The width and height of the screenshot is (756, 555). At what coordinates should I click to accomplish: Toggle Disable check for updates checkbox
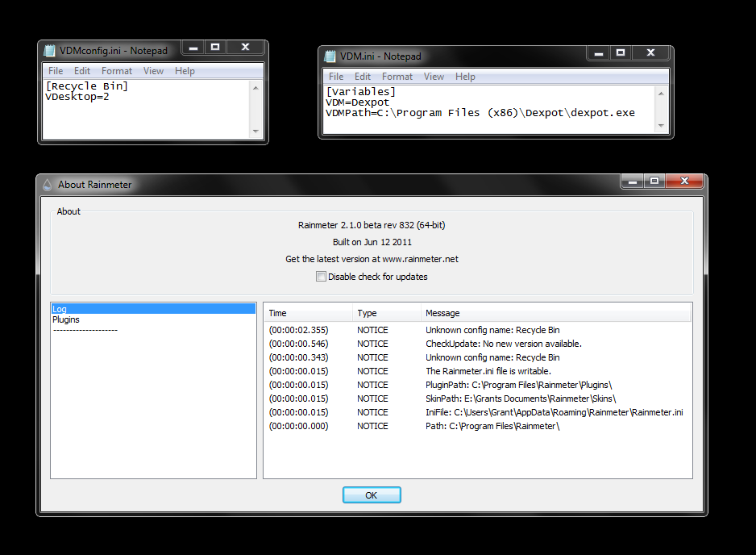(x=322, y=277)
